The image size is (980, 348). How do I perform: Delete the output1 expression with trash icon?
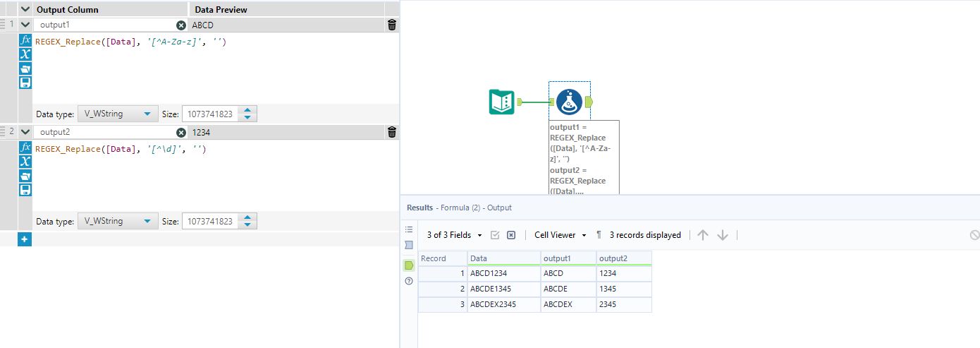point(392,25)
